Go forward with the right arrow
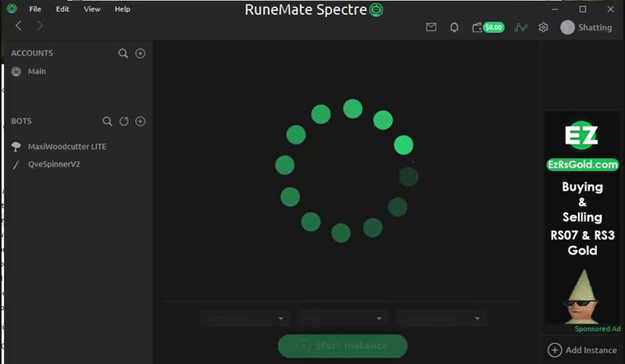 pyautogui.click(x=40, y=26)
